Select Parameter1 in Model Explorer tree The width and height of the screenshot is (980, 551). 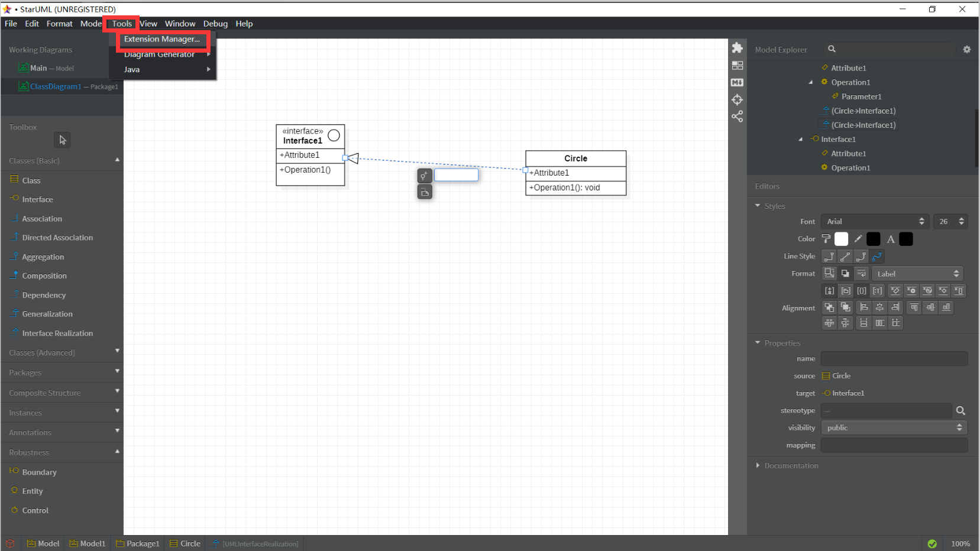pos(861,97)
